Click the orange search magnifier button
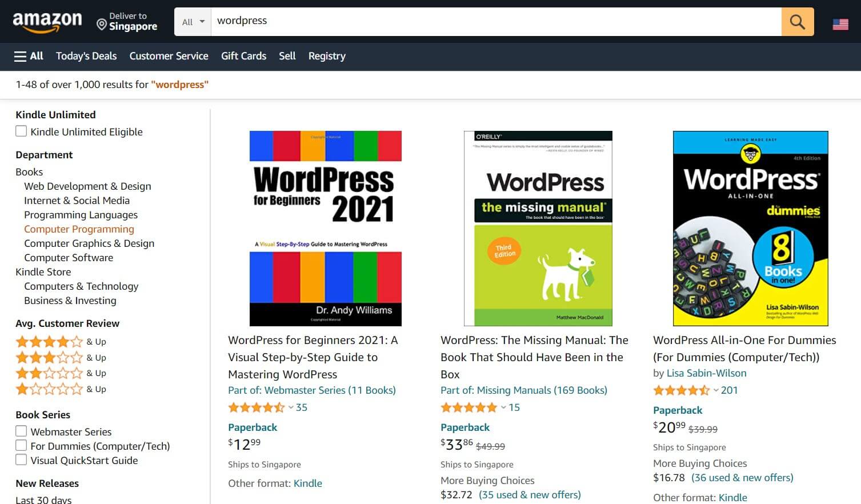This screenshot has width=861, height=504. (798, 22)
